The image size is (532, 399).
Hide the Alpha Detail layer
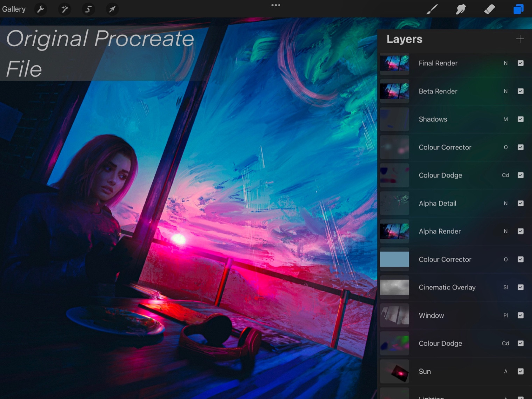click(520, 203)
